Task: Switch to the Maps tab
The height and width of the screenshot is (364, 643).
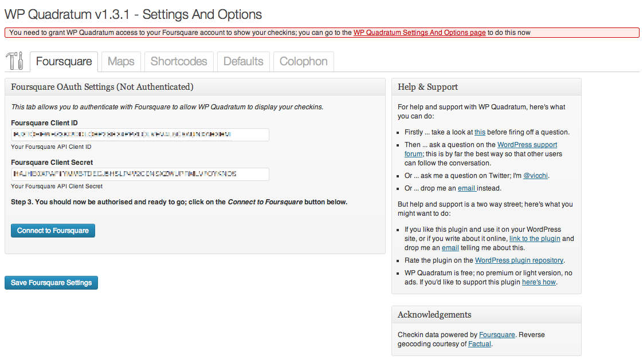Action: click(121, 61)
